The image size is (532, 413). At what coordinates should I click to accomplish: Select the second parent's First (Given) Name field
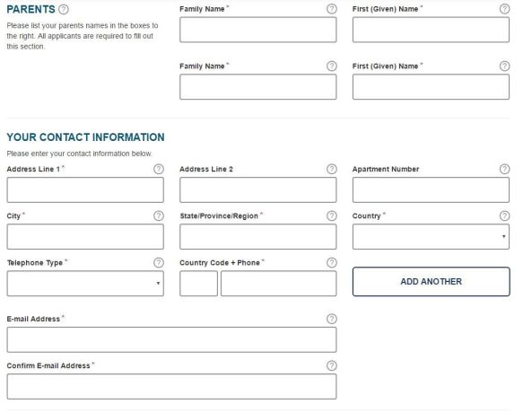tap(431, 87)
